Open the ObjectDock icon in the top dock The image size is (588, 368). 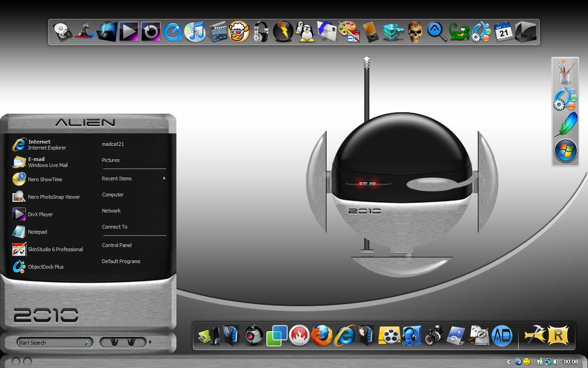click(481, 32)
